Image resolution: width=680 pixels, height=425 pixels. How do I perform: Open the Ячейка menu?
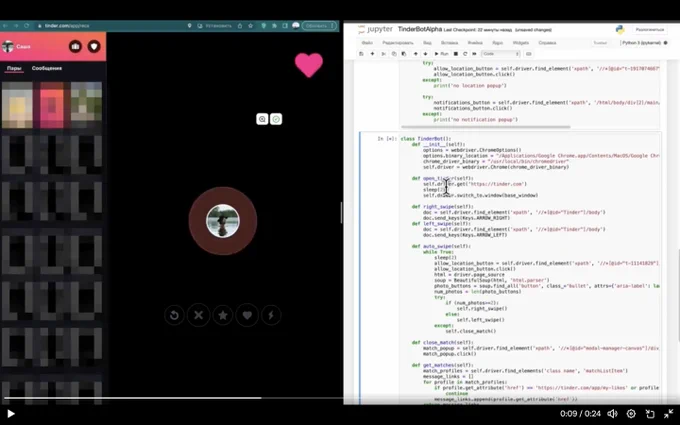(475, 43)
